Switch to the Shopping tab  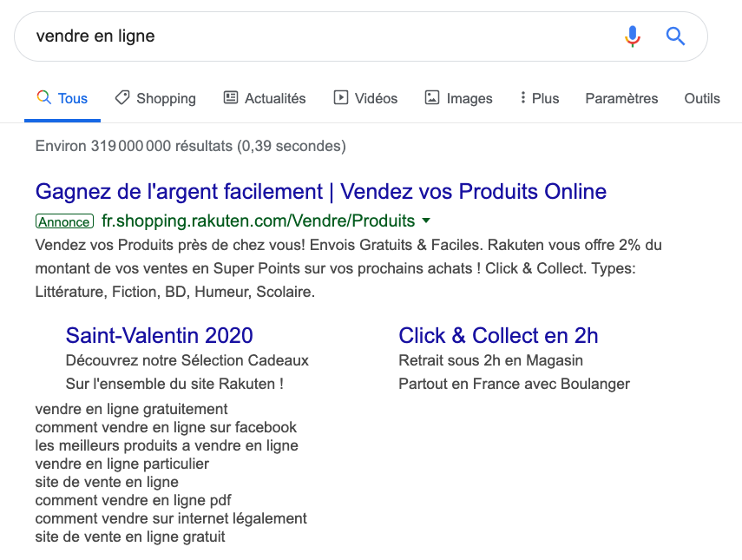[166, 98]
